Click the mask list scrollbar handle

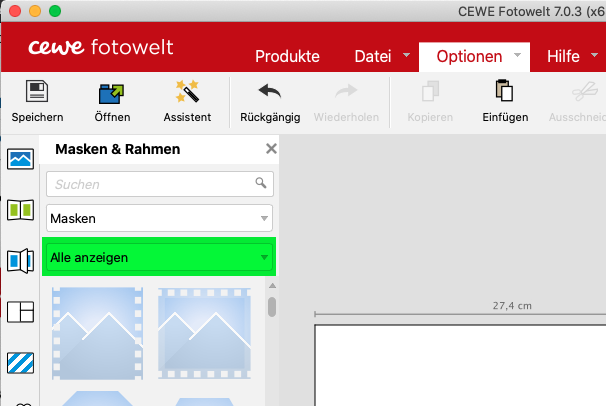[x=272, y=307]
